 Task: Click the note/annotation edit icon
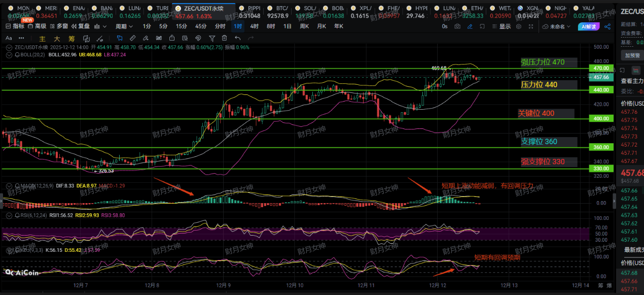[186, 38]
